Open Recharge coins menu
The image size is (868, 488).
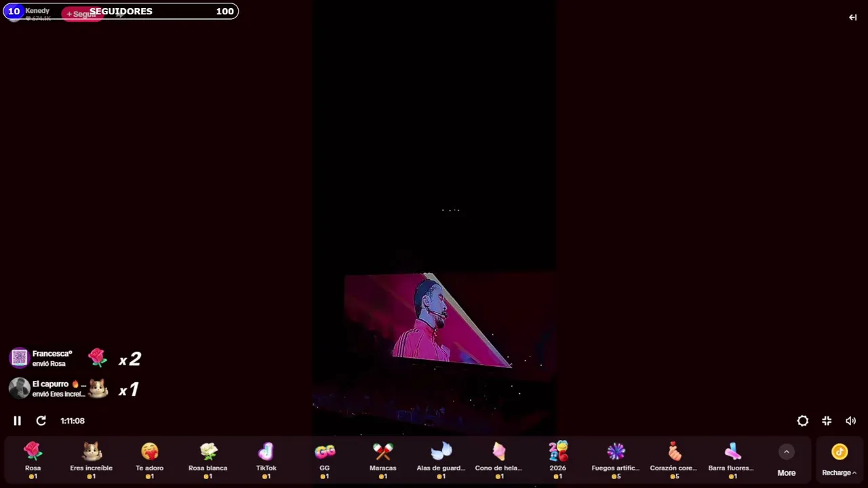pyautogui.click(x=840, y=460)
